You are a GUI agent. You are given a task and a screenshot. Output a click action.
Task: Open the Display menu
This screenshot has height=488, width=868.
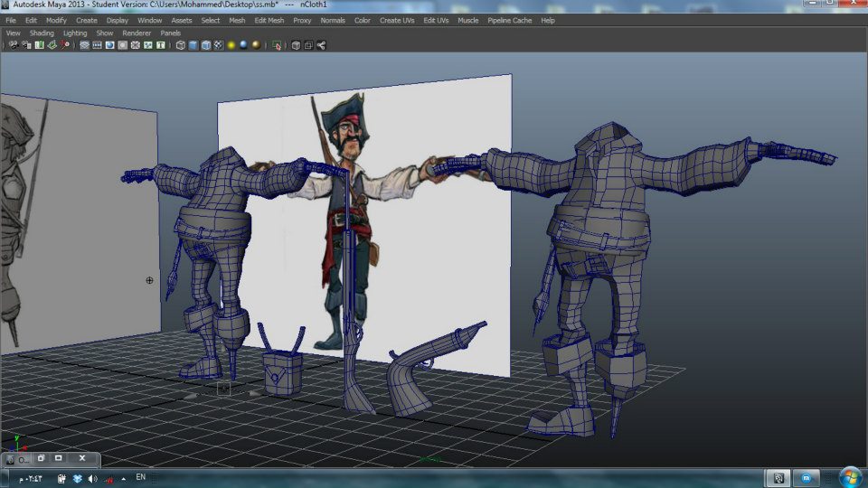[x=118, y=21]
